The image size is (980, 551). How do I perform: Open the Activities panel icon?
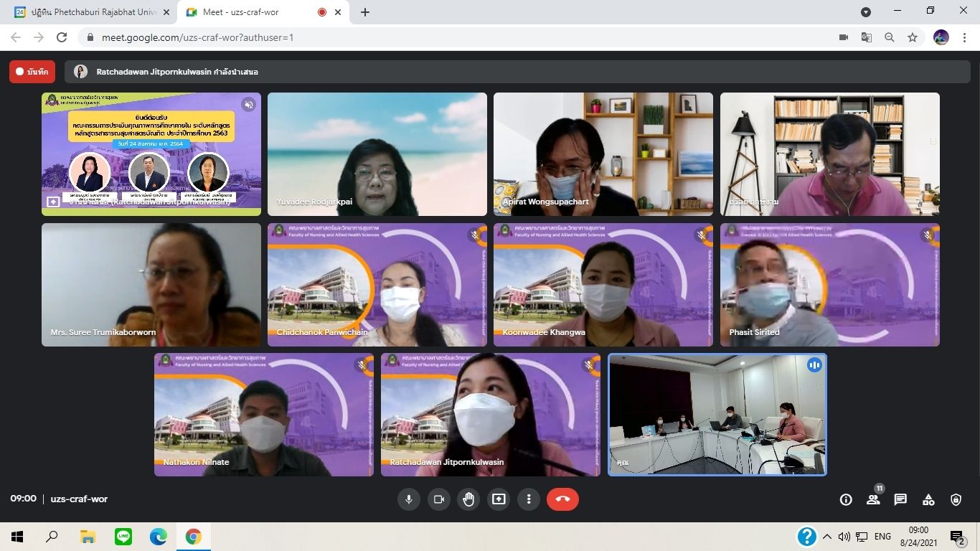tap(928, 500)
